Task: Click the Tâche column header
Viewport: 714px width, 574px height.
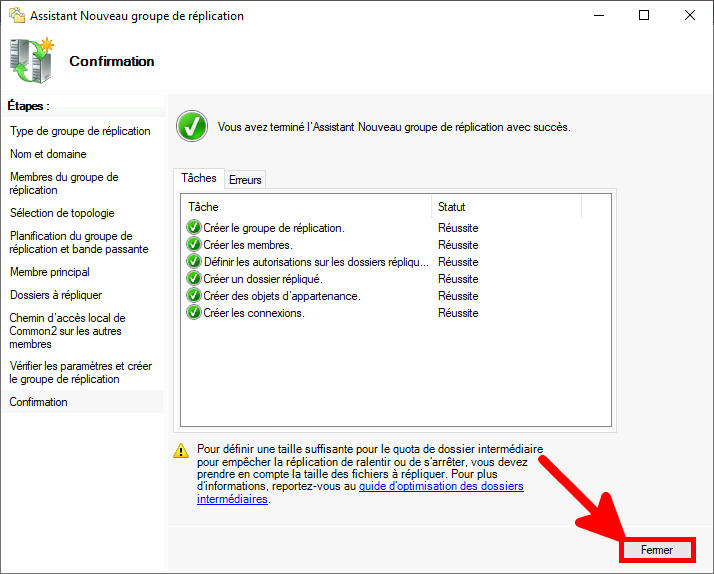Action: pyautogui.click(x=306, y=207)
